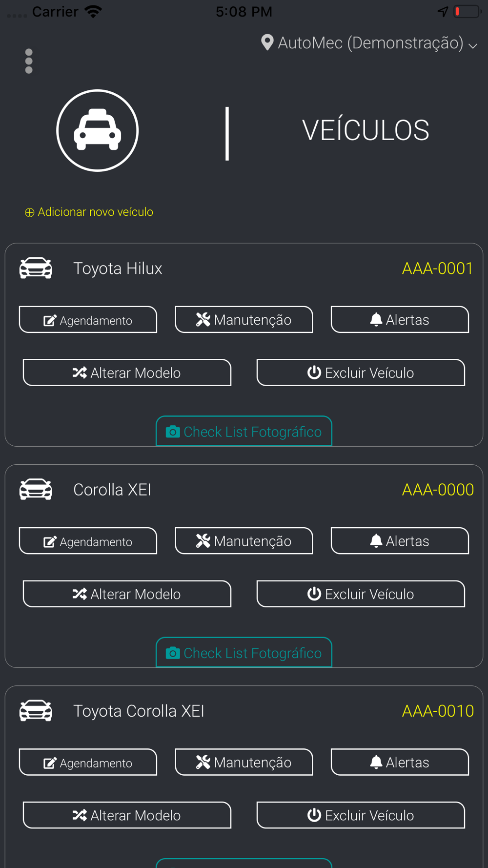This screenshot has height=868, width=488.
Task: Select Alterar Modelo for Toyota Hilux
Action: (127, 372)
